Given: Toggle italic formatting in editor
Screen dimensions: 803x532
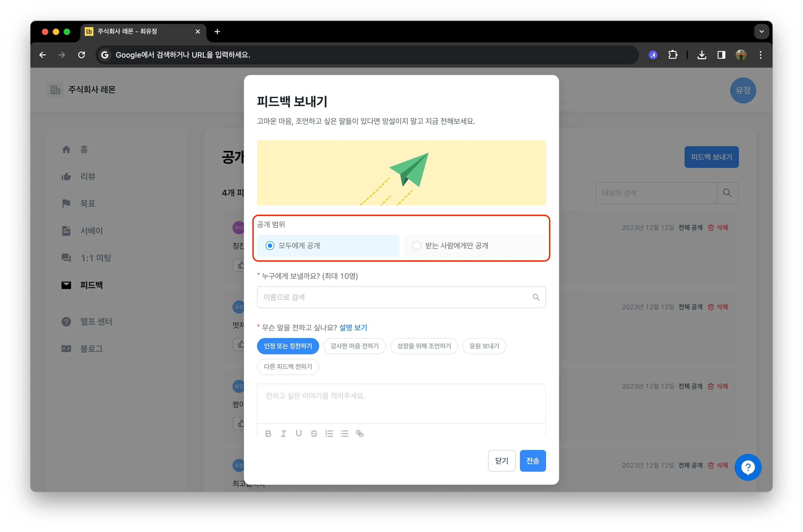Looking at the screenshot, I should (x=283, y=434).
